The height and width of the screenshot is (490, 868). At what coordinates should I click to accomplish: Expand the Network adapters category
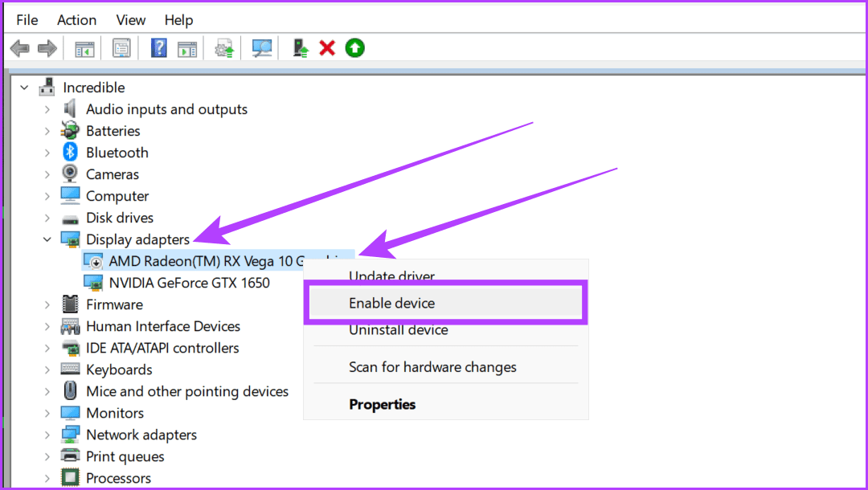point(47,434)
